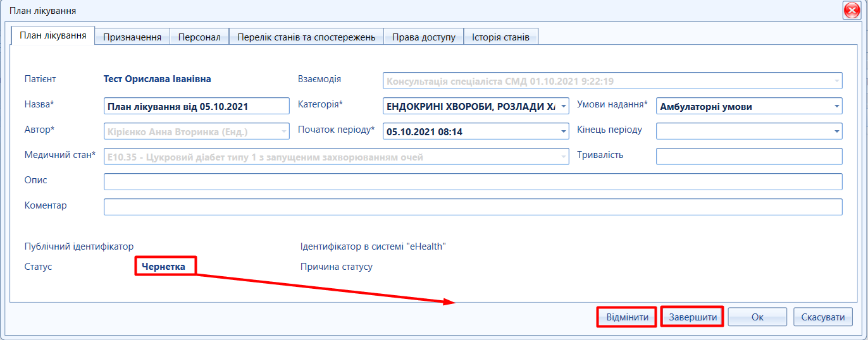
Task: Open the Права доступу tab
Action: coord(424,37)
